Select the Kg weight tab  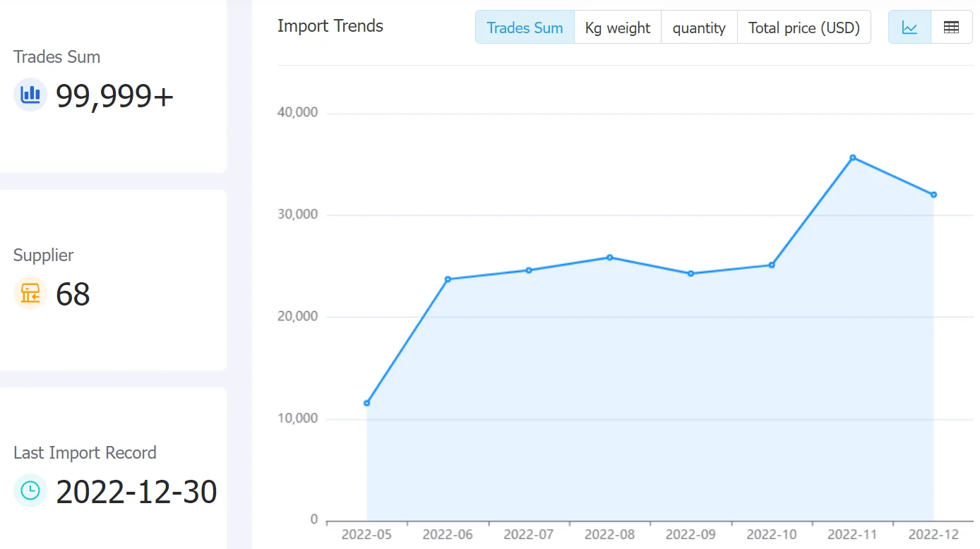(x=618, y=28)
